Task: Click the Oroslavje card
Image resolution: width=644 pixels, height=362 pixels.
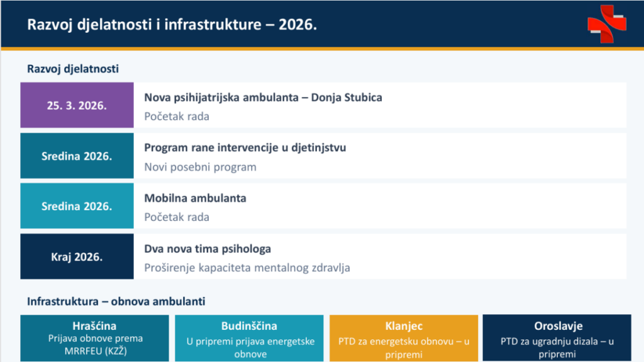Action: pyautogui.click(x=557, y=339)
